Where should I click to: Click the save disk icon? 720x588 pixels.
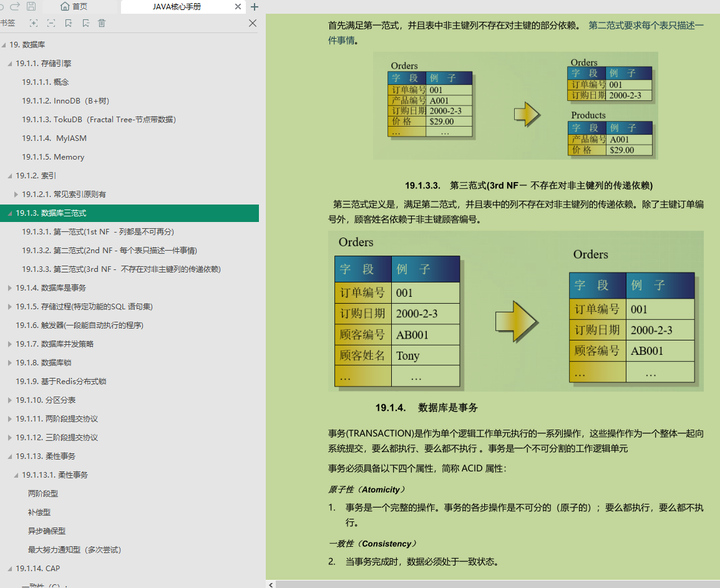click(x=31, y=6)
